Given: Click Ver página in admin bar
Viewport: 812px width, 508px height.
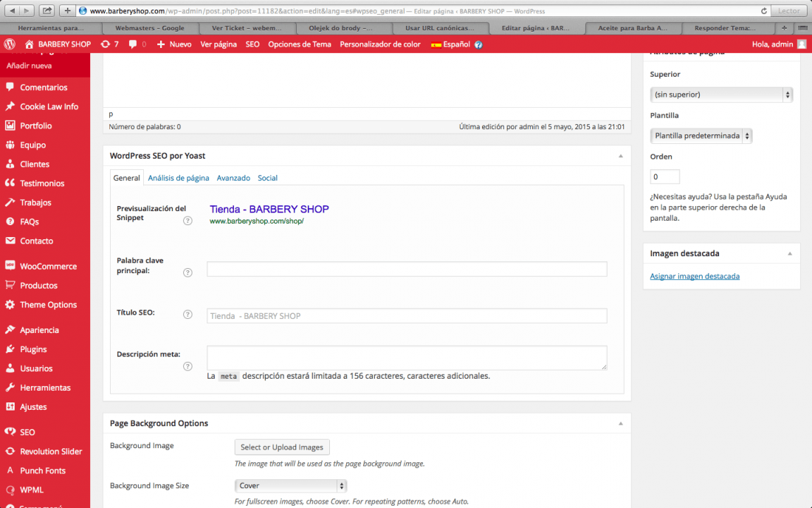Looking at the screenshot, I should click(x=219, y=44).
